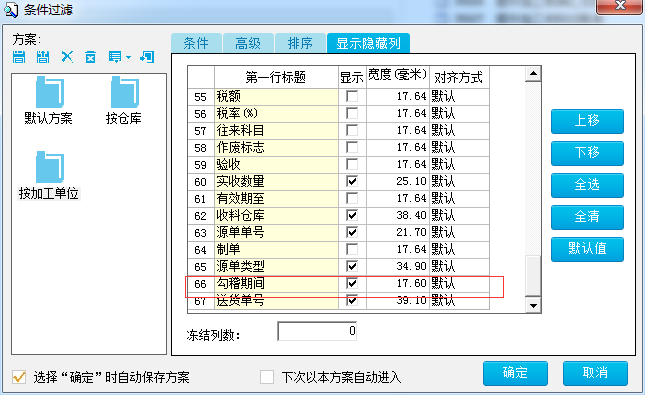The height and width of the screenshot is (395, 645).
Task: Check the display box for 验收
Action: point(352,165)
